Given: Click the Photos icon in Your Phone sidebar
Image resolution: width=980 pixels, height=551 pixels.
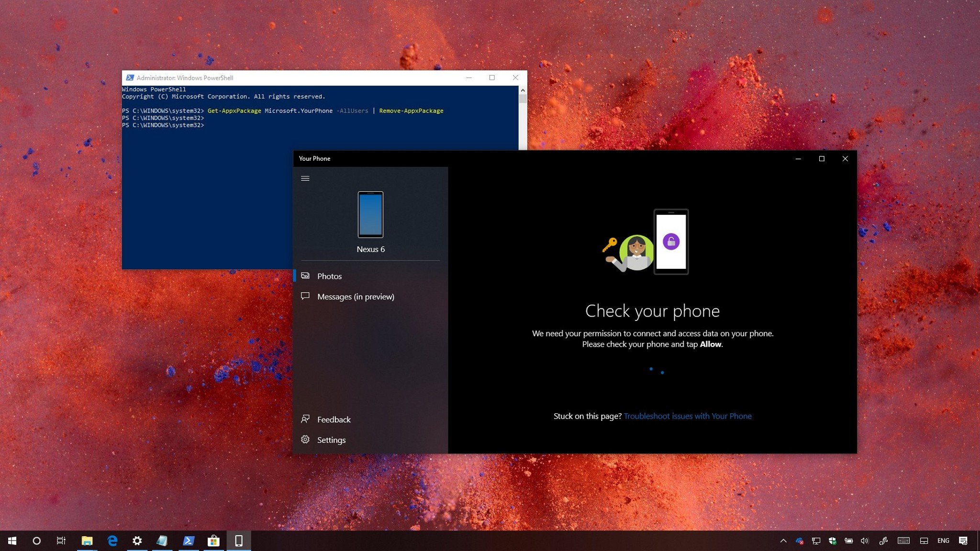Looking at the screenshot, I should click(x=305, y=276).
